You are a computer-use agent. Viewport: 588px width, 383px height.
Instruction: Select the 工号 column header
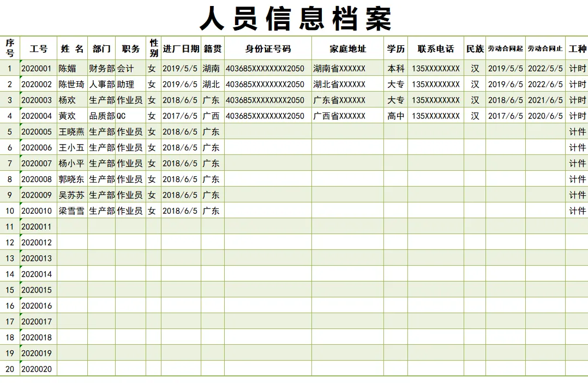[39, 48]
